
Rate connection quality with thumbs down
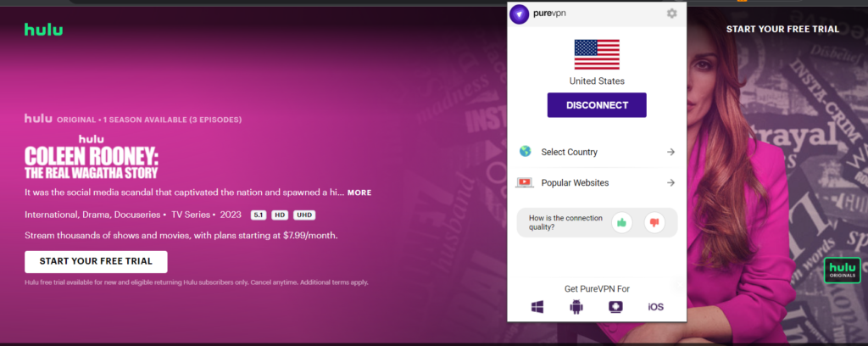pyautogui.click(x=654, y=223)
